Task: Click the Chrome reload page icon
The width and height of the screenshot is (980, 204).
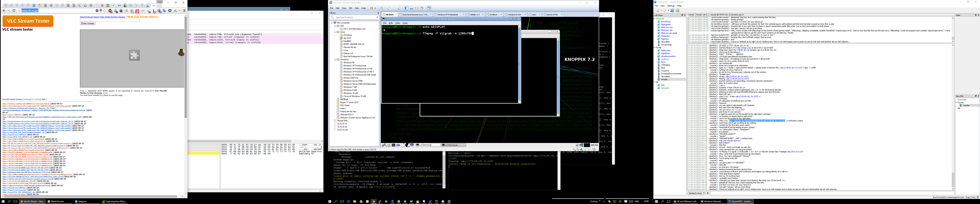Action: (14, 11)
